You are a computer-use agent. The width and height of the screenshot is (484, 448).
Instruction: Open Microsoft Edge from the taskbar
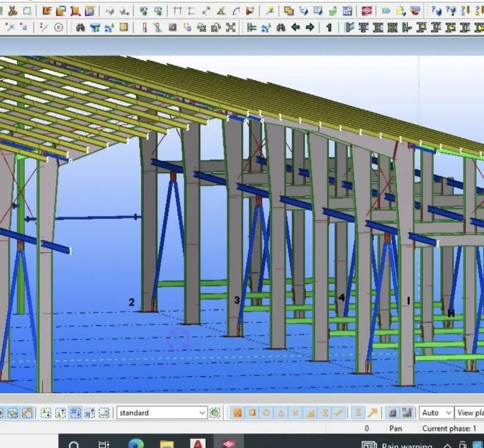coord(136,444)
